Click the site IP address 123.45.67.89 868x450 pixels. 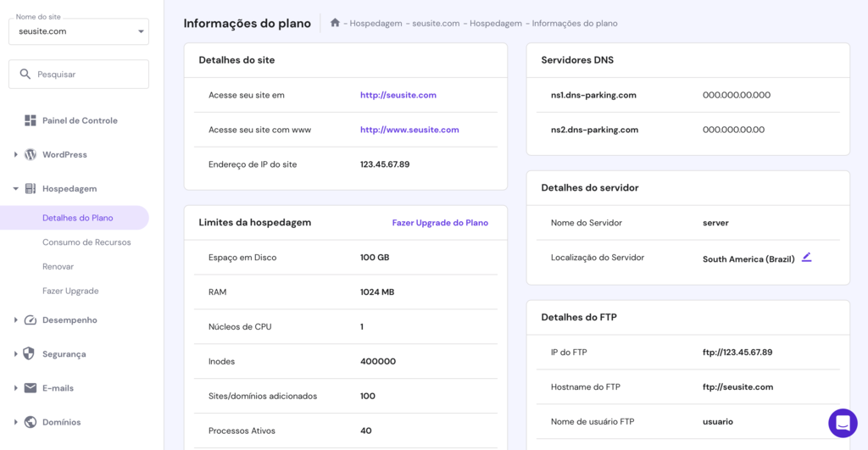(385, 164)
